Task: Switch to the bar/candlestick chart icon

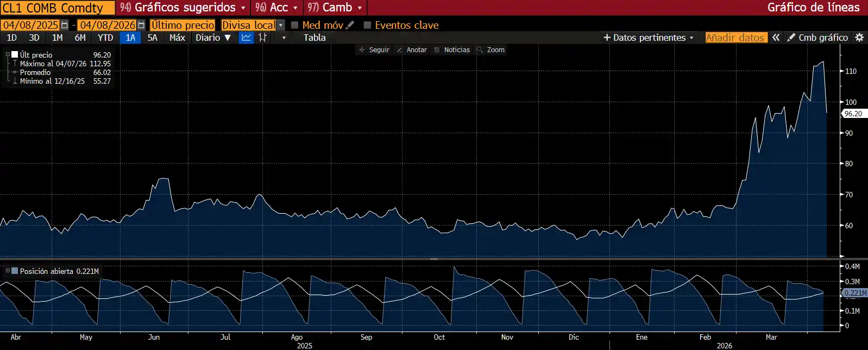Action: point(263,37)
